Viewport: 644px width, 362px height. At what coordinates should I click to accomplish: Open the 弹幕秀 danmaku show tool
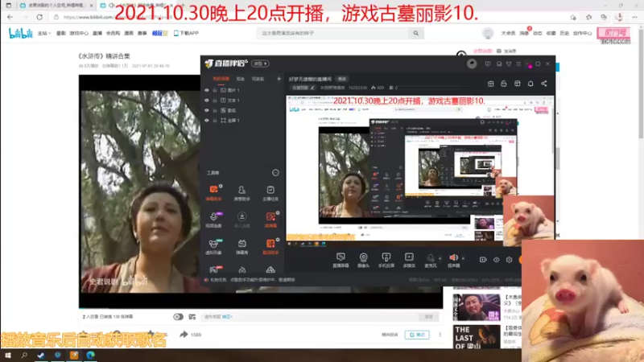point(242,247)
